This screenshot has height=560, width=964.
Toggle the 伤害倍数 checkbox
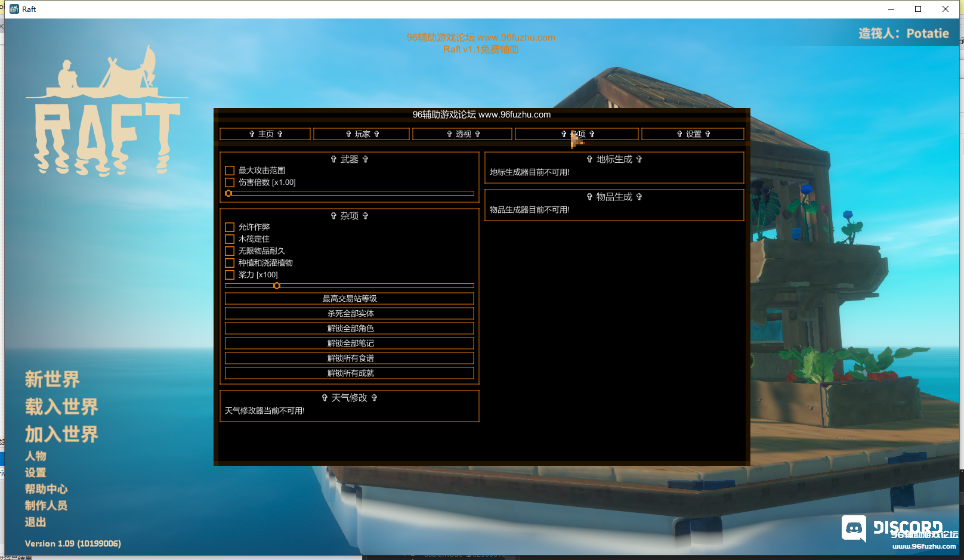point(230,182)
